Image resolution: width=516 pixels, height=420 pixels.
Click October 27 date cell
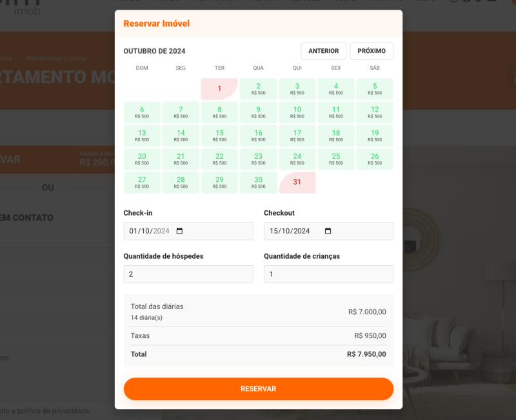142,183
